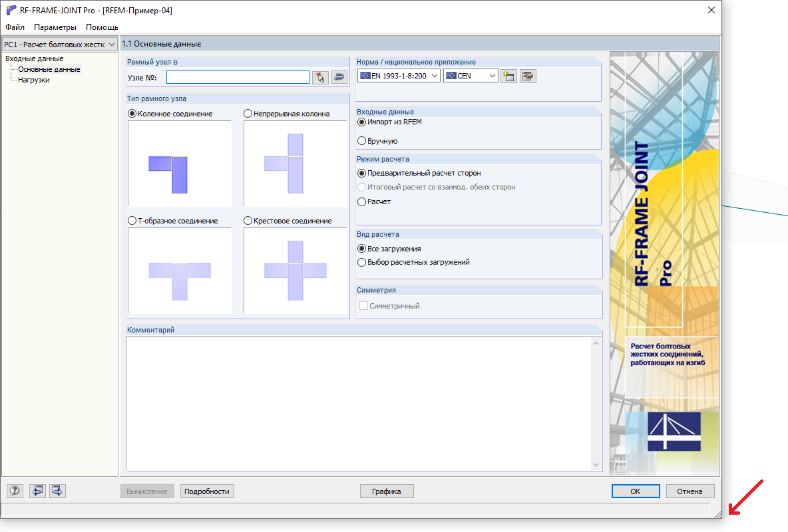The image size is (788, 532).
Task: Click the help question mark icon
Action: click(15, 491)
